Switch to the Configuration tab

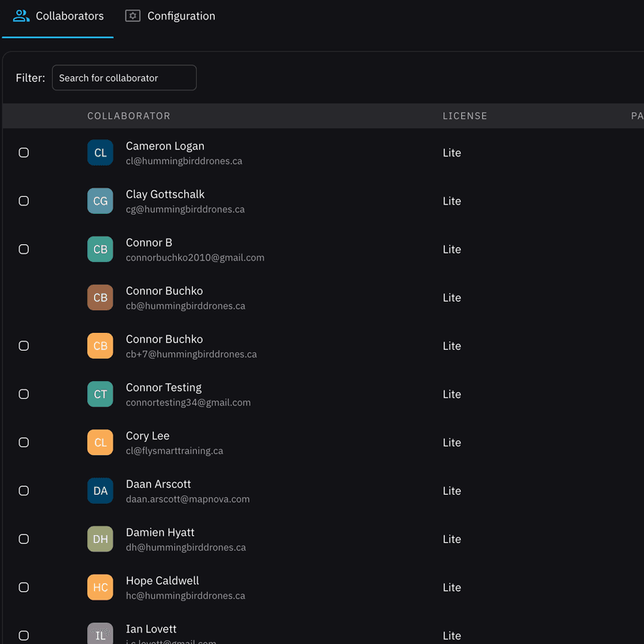(170, 16)
